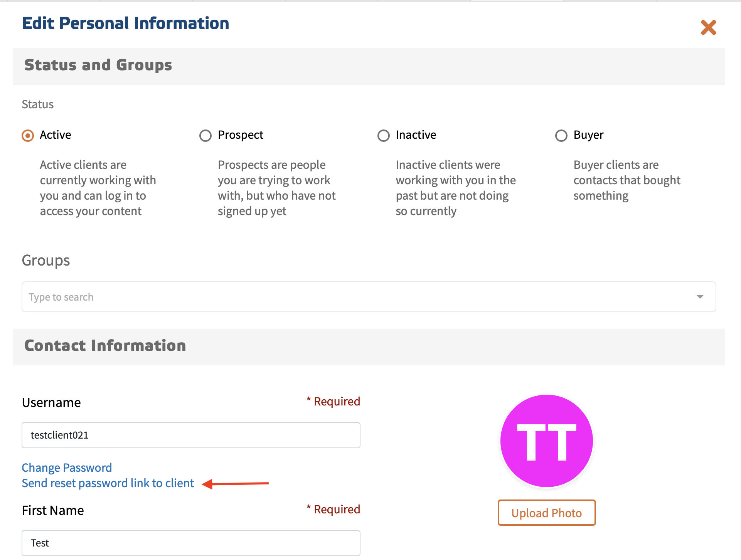Viewport: 741px width, 560px height.
Task: Click the Status and Groups section header
Action: (98, 65)
